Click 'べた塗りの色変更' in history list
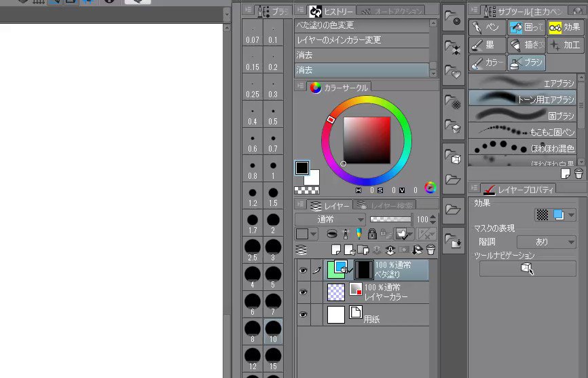The width and height of the screenshot is (588, 378). 362,25
